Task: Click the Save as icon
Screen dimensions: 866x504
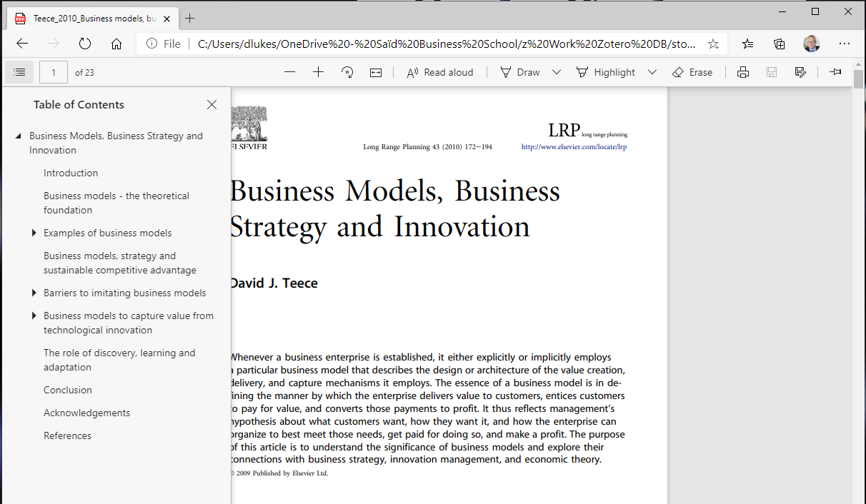Action: pyautogui.click(x=800, y=72)
